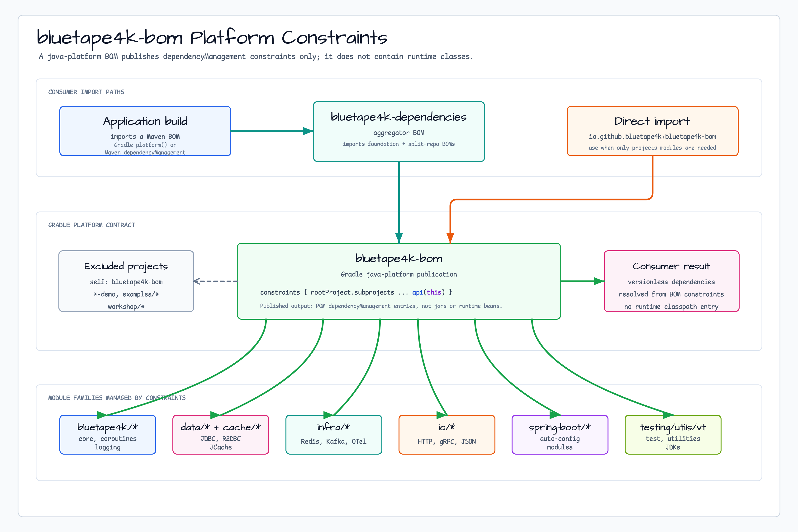The width and height of the screenshot is (798, 532).
Task: Click MODULE FAMILIES MANAGED BY CONSTRAINTS label
Action: pyautogui.click(x=117, y=398)
